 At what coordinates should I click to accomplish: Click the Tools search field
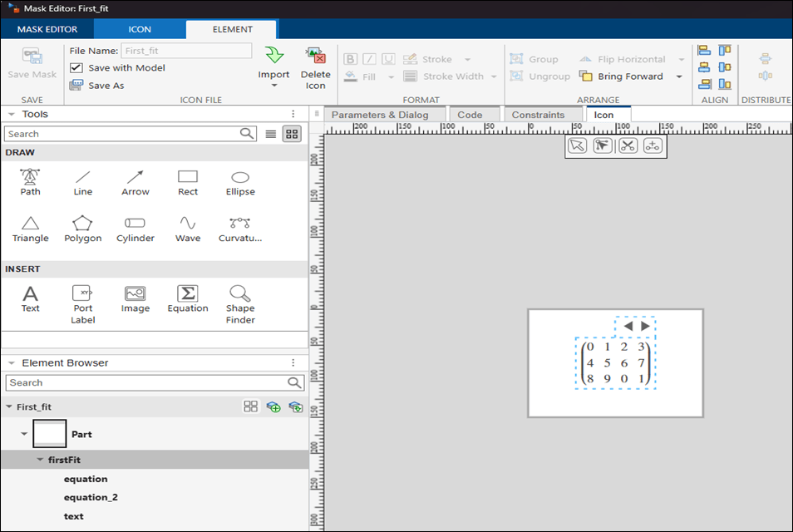coord(121,134)
